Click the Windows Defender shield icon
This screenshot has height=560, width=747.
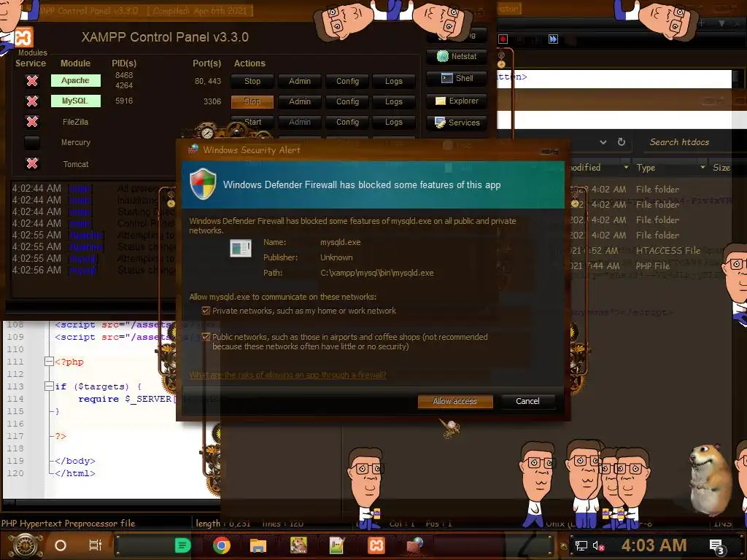point(203,184)
